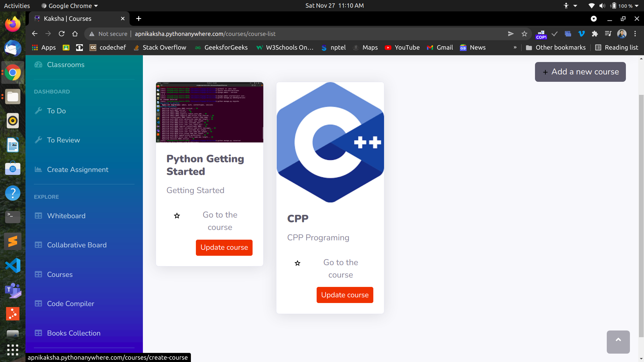Screen dimensions: 644x362
Task: Open Courses in the sidebar
Action: click(x=60, y=275)
